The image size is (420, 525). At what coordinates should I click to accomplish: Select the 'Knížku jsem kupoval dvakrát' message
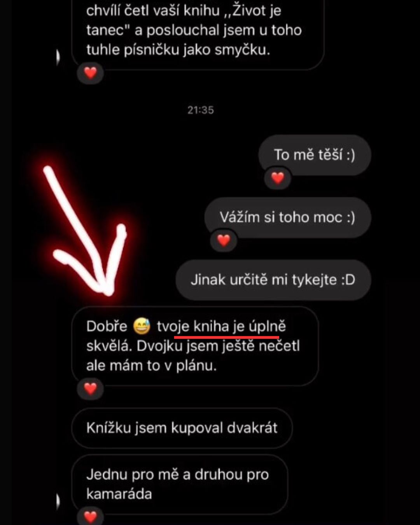click(182, 428)
